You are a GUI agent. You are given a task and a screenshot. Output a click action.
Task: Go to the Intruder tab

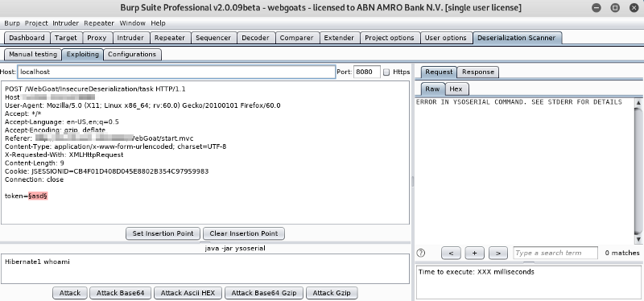(x=130, y=38)
